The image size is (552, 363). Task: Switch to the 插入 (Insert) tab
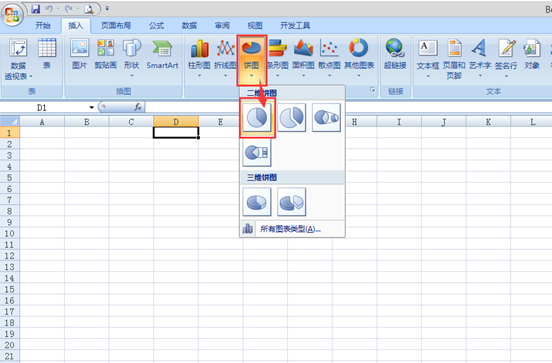point(76,26)
